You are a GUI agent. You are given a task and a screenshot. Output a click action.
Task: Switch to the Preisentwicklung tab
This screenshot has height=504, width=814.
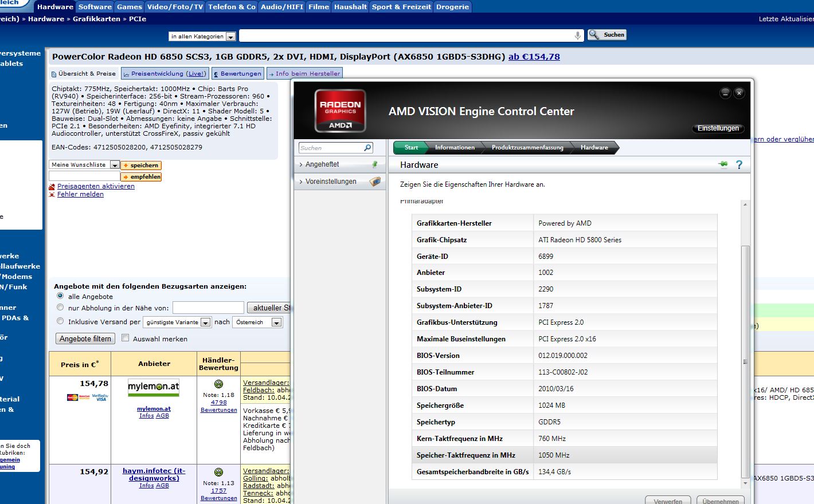(165, 73)
